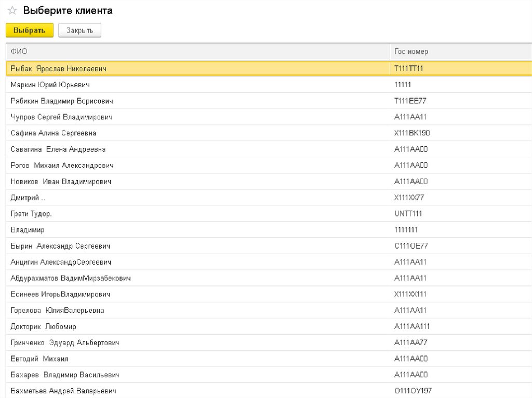Click plate number A111AA111 for Докторик
The image size is (532, 398).
[x=412, y=326]
